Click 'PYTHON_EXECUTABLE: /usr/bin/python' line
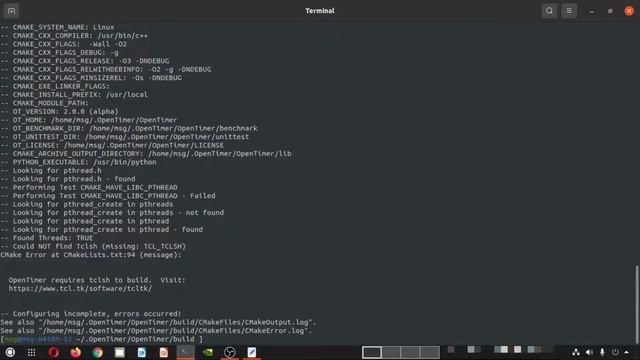Image resolution: width=640 pixels, height=360 pixels. tap(78, 162)
